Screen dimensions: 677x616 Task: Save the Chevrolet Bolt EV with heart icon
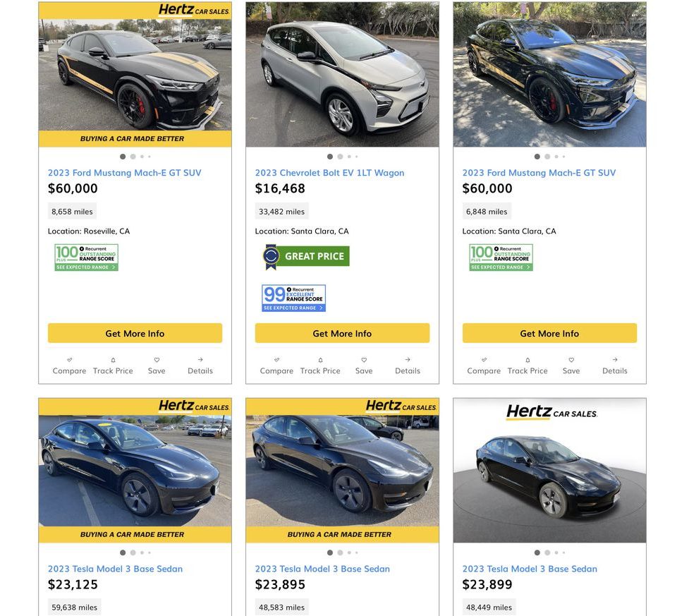pyautogui.click(x=364, y=360)
